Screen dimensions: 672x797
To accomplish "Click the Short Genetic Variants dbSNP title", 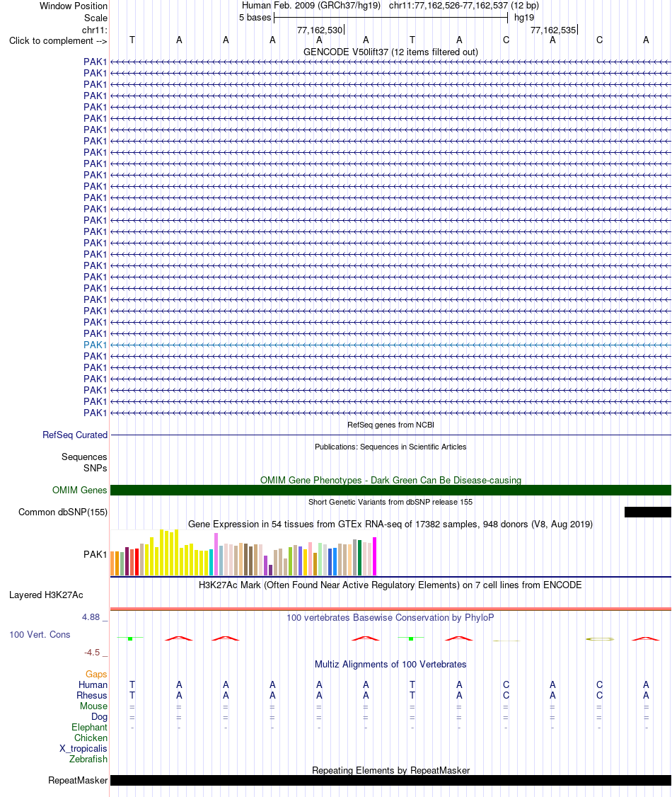I will point(390,502).
